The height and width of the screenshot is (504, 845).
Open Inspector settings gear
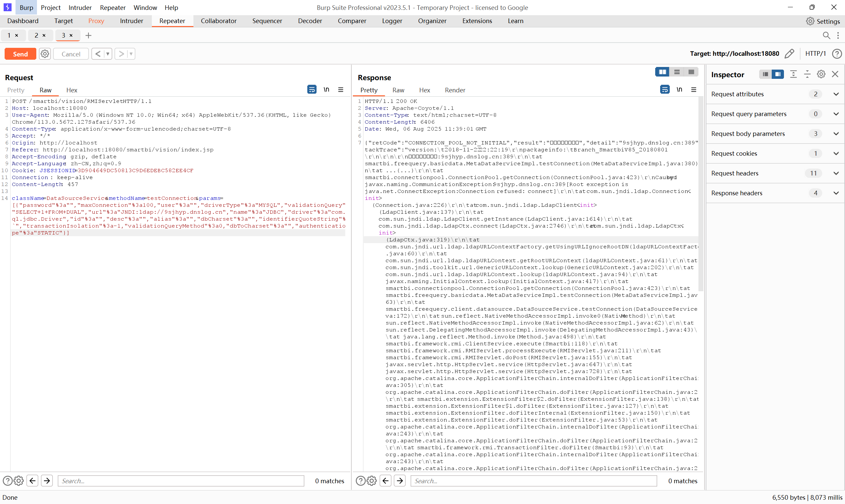[821, 74]
